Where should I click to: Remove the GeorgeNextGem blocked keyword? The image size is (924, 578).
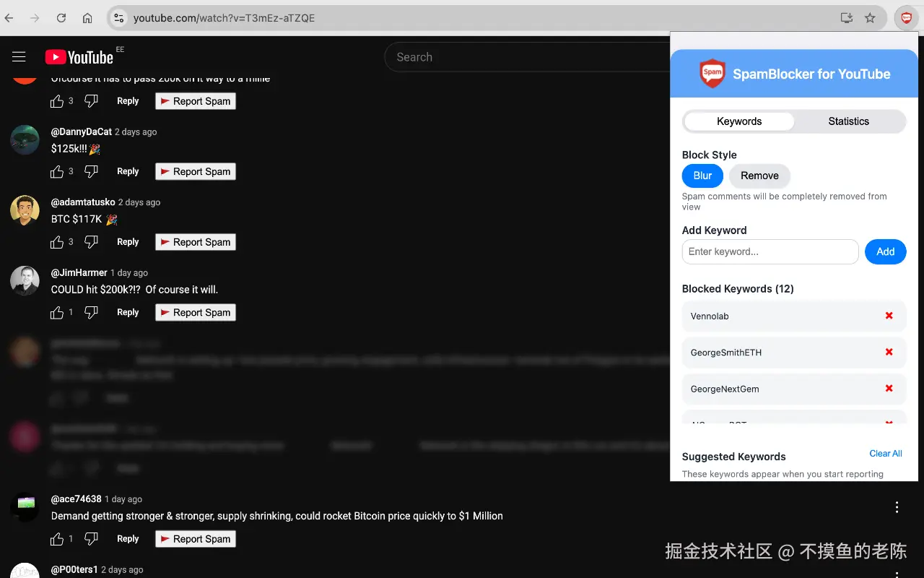tap(889, 388)
